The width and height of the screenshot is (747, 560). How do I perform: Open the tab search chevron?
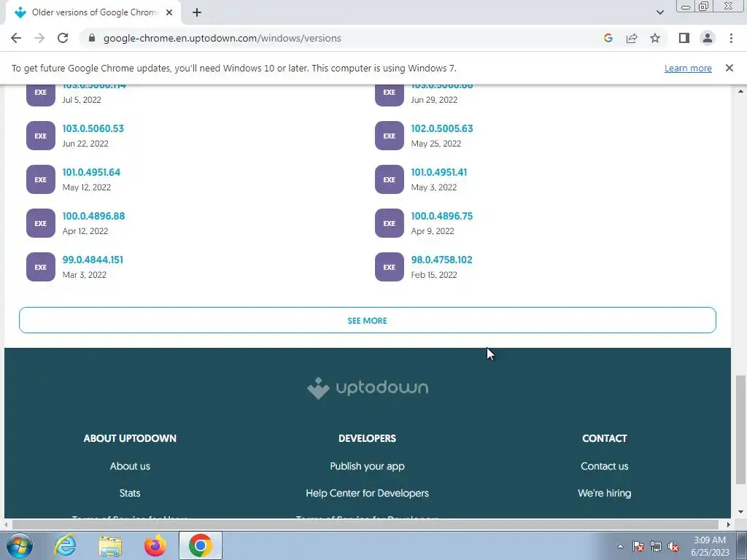point(659,12)
